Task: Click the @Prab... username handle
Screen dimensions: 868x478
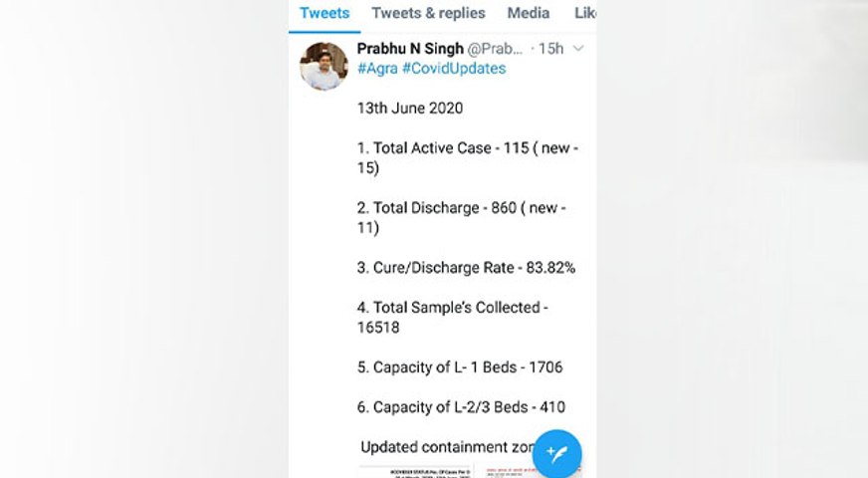Action: pos(495,49)
